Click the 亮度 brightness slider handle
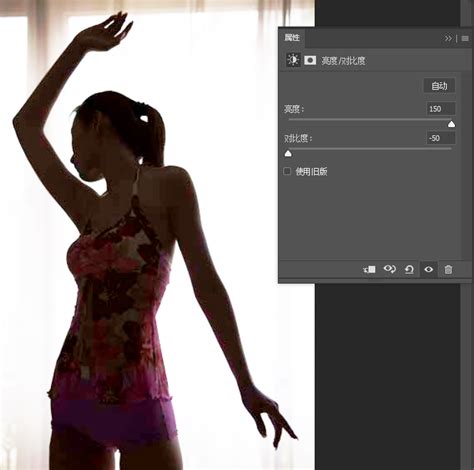The width and height of the screenshot is (474, 470). click(x=451, y=125)
